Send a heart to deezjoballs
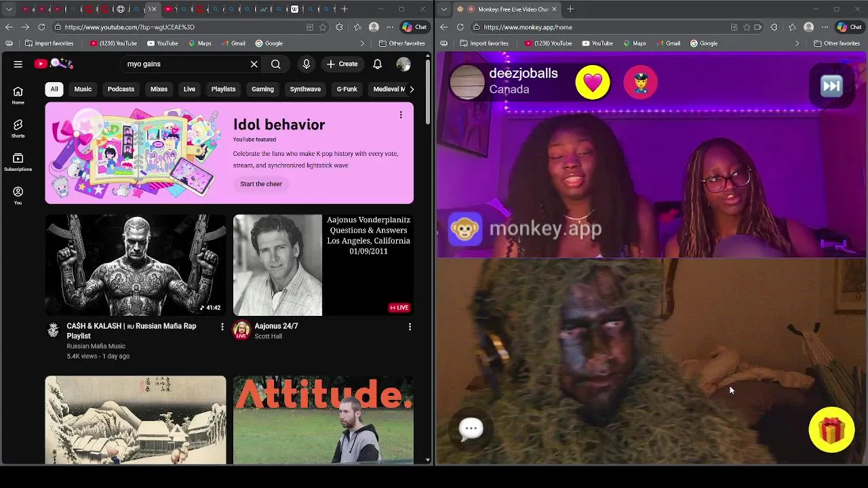This screenshot has width=868, height=488. pos(593,83)
